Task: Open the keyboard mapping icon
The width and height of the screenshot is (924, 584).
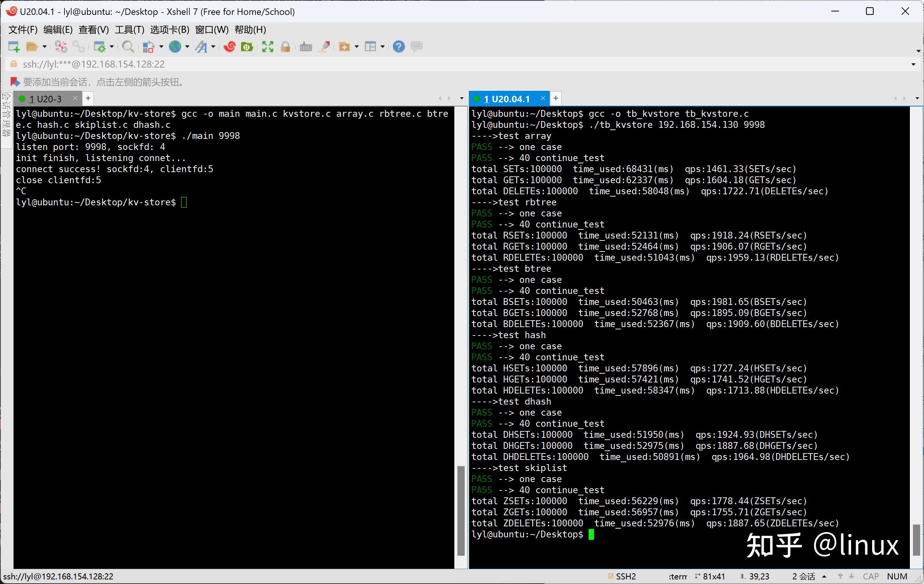Action: 306,47
